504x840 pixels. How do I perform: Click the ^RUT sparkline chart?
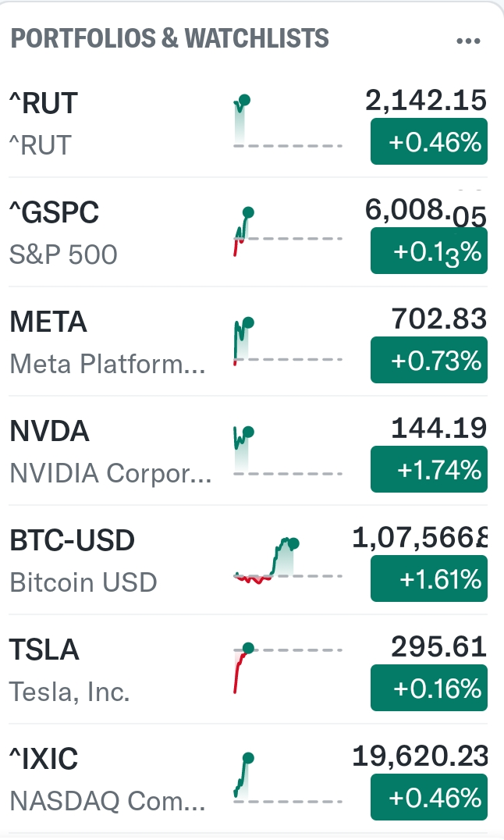click(x=287, y=123)
